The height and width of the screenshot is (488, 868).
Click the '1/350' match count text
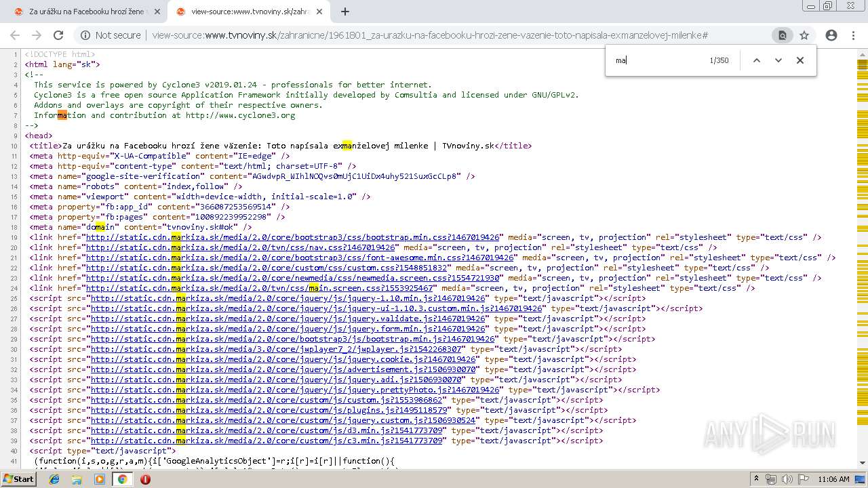(x=719, y=60)
